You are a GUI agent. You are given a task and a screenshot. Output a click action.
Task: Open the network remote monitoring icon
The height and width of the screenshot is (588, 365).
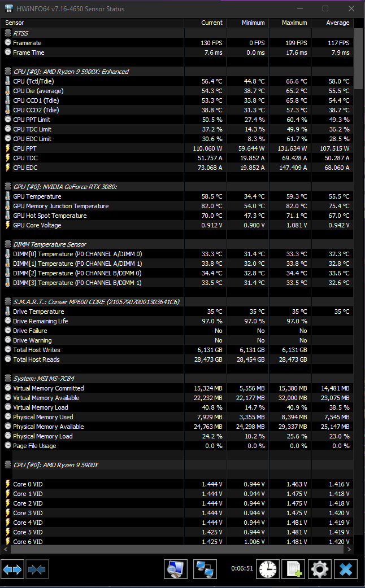205,569
